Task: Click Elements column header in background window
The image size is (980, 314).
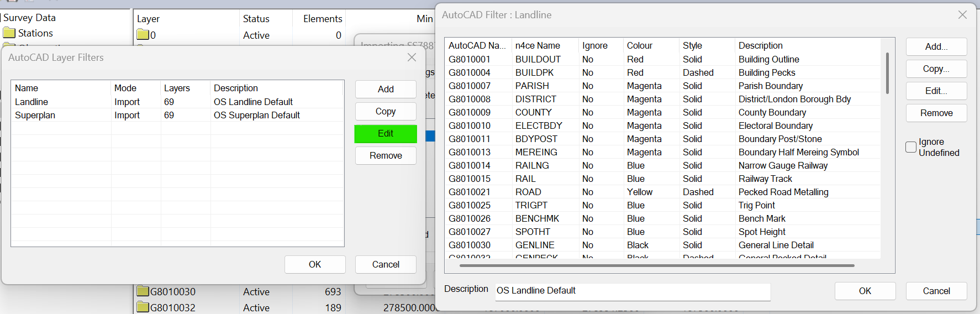Action: pos(323,19)
